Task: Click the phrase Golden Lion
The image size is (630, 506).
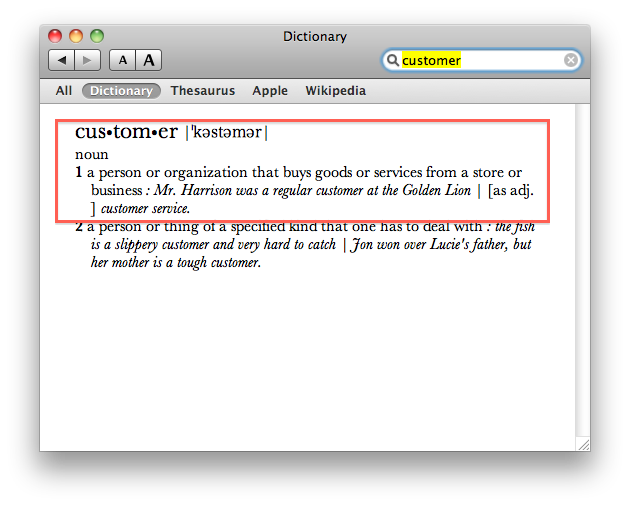Action: [436, 190]
